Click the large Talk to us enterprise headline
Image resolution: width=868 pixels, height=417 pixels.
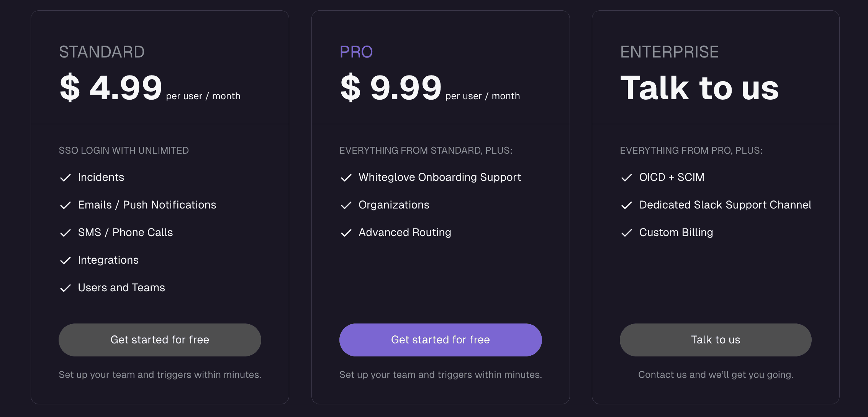coord(699,88)
